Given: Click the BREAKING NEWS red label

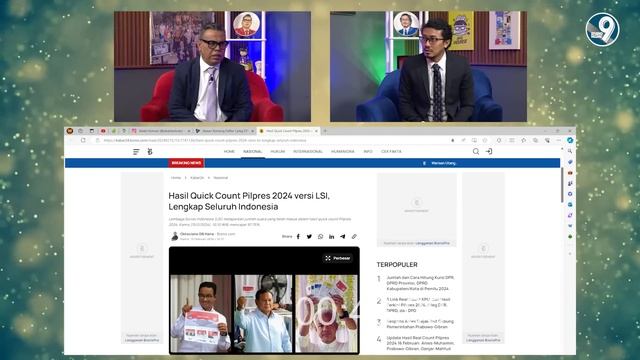Looking at the screenshot, I should pos(187,163).
